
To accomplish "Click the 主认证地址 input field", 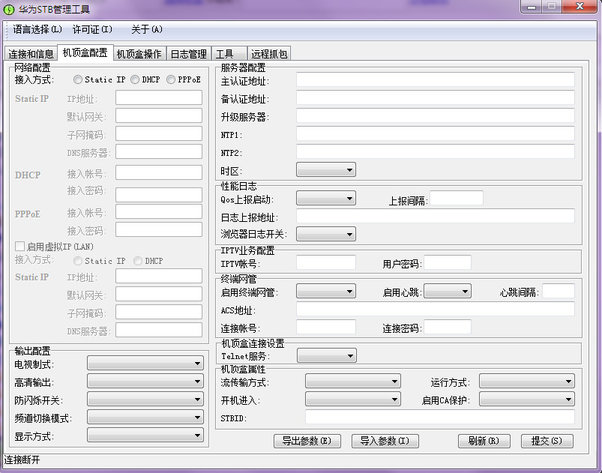I will click(435, 80).
